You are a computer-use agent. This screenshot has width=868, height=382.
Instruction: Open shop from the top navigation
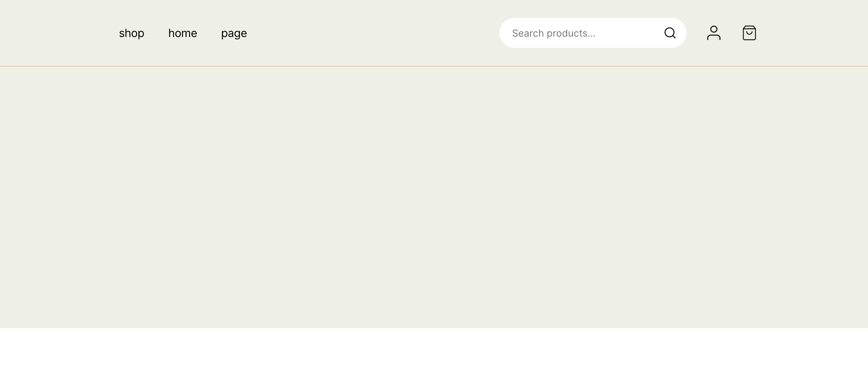[131, 33]
